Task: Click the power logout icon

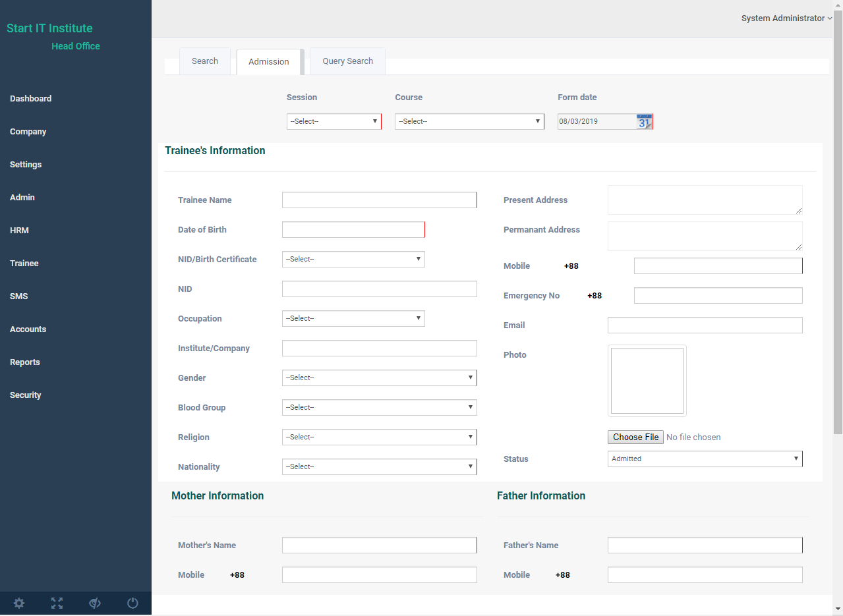Action: [x=132, y=603]
